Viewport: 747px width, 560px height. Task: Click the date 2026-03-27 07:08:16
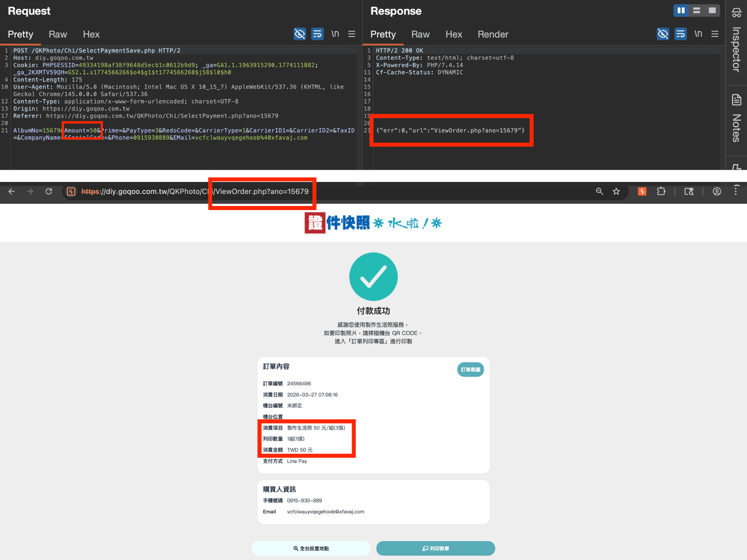coord(312,395)
